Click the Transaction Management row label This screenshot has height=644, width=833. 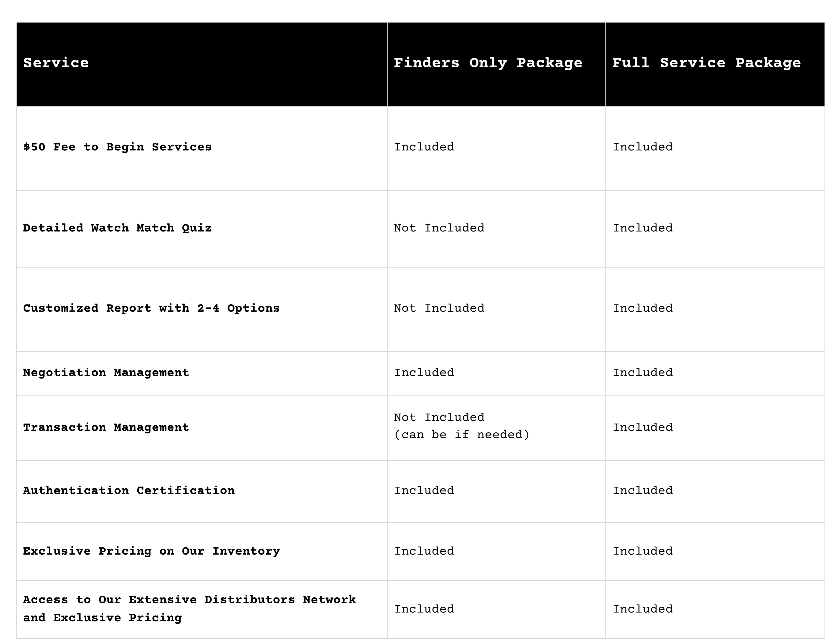[106, 427]
